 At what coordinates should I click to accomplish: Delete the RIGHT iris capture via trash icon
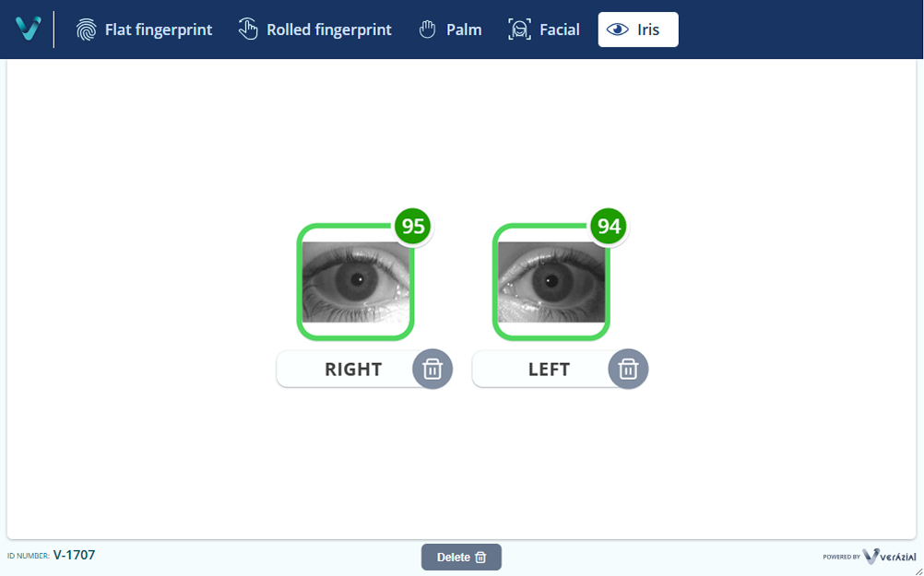[432, 370]
